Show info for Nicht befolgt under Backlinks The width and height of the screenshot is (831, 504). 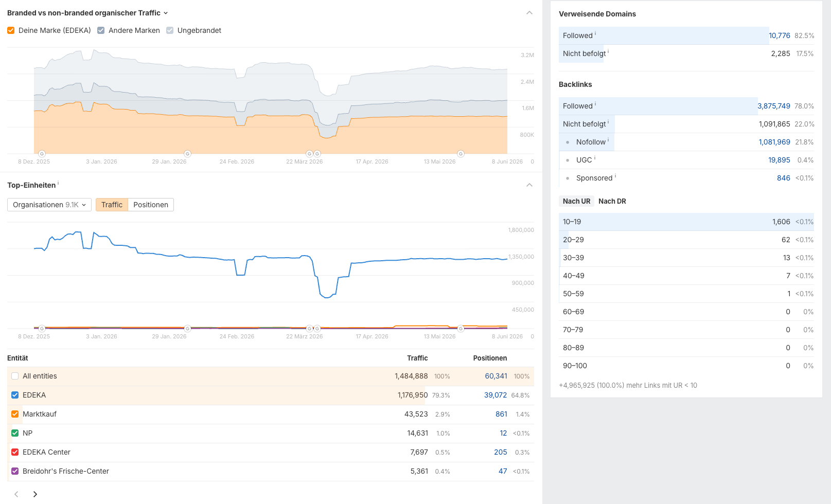tap(608, 122)
